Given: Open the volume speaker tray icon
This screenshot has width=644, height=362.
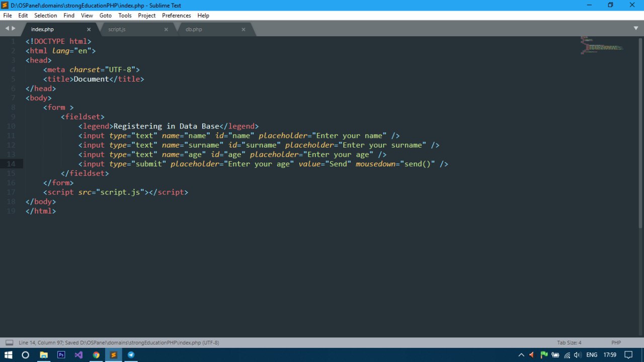Looking at the screenshot, I should coord(578,355).
